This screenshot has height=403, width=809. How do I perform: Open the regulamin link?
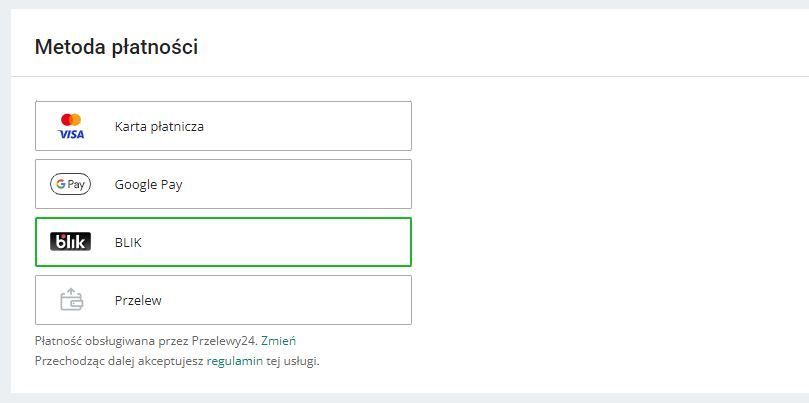click(x=234, y=361)
